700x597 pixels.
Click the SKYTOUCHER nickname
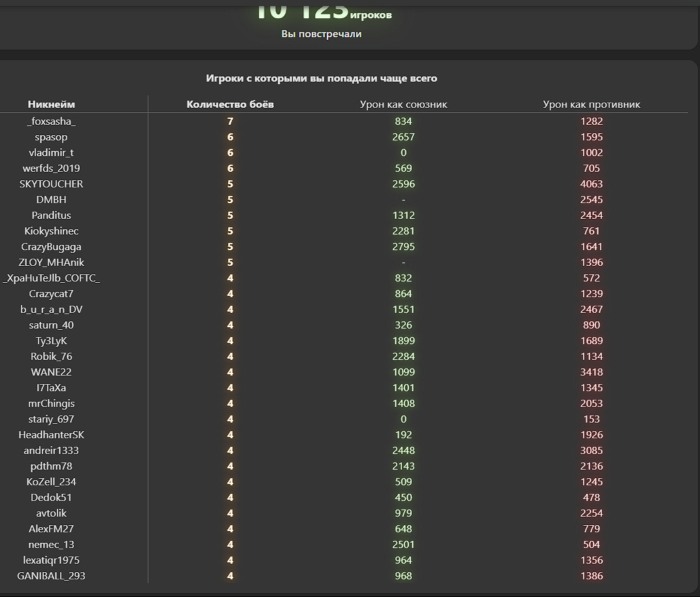coord(51,184)
